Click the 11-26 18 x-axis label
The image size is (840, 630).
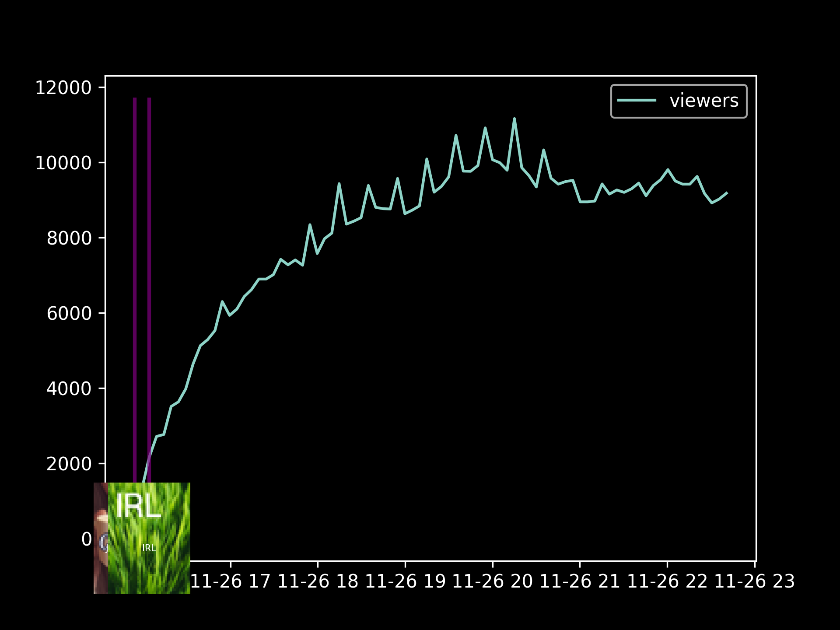pyautogui.click(x=318, y=582)
